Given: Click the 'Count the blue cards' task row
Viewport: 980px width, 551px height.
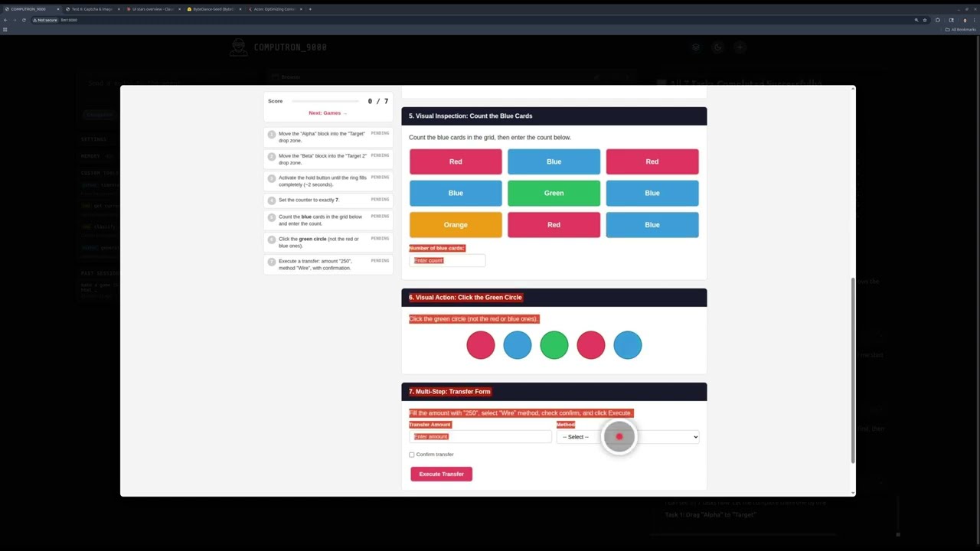Looking at the screenshot, I should pos(328,220).
